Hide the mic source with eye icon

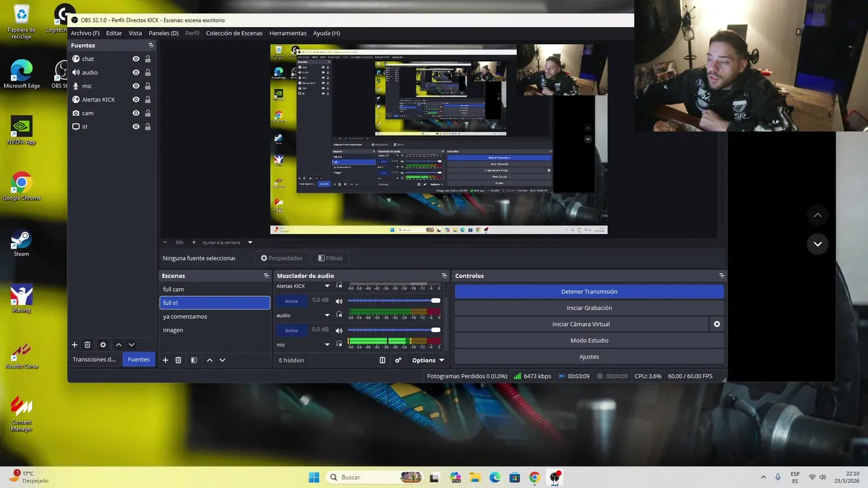pyautogui.click(x=136, y=86)
